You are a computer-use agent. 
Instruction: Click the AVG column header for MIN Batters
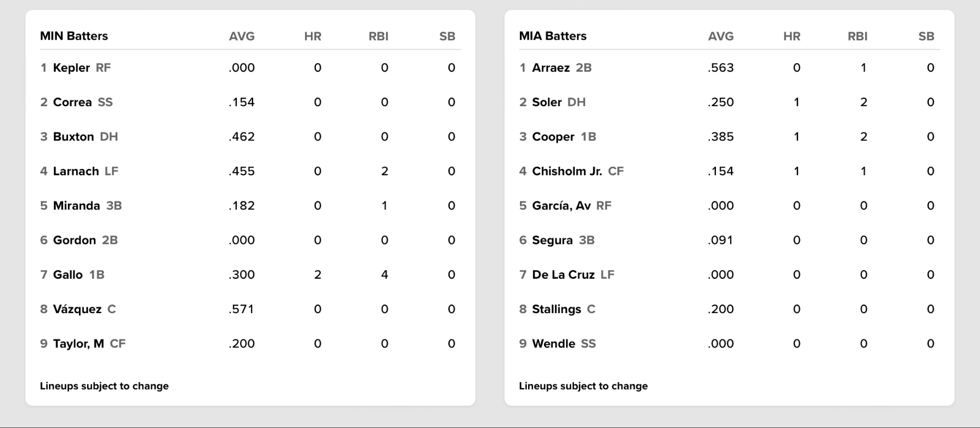[x=242, y=36]
